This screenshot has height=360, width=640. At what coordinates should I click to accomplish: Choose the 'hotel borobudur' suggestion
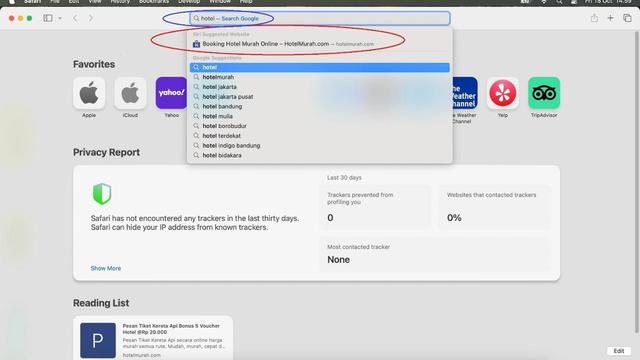click(x=320, y=126)
